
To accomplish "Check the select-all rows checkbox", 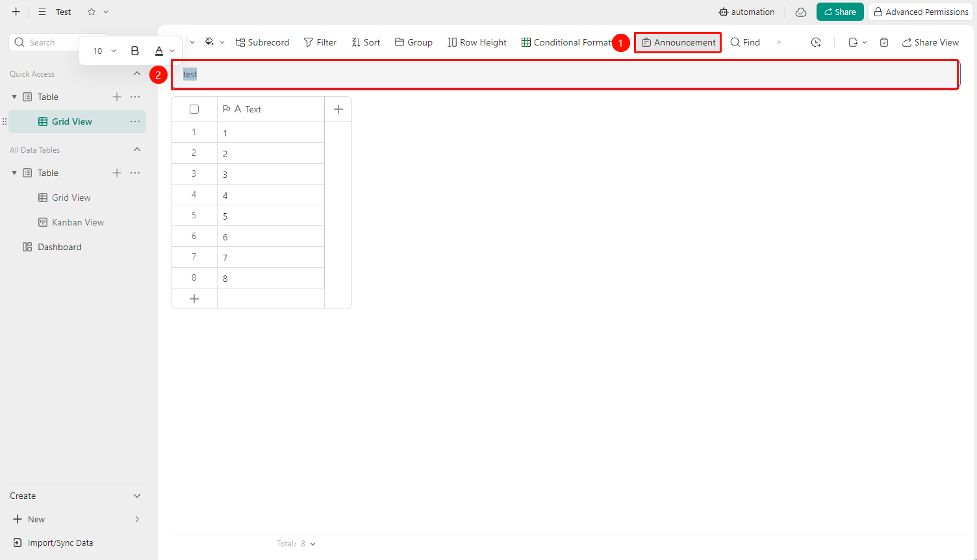I will point(194,109).
